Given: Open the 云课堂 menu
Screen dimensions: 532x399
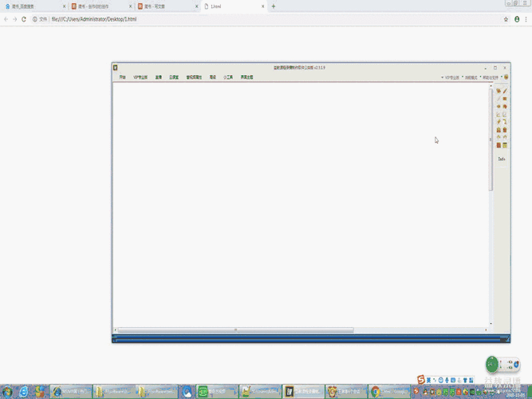Looking at the screenshot, I should point(174,77).
